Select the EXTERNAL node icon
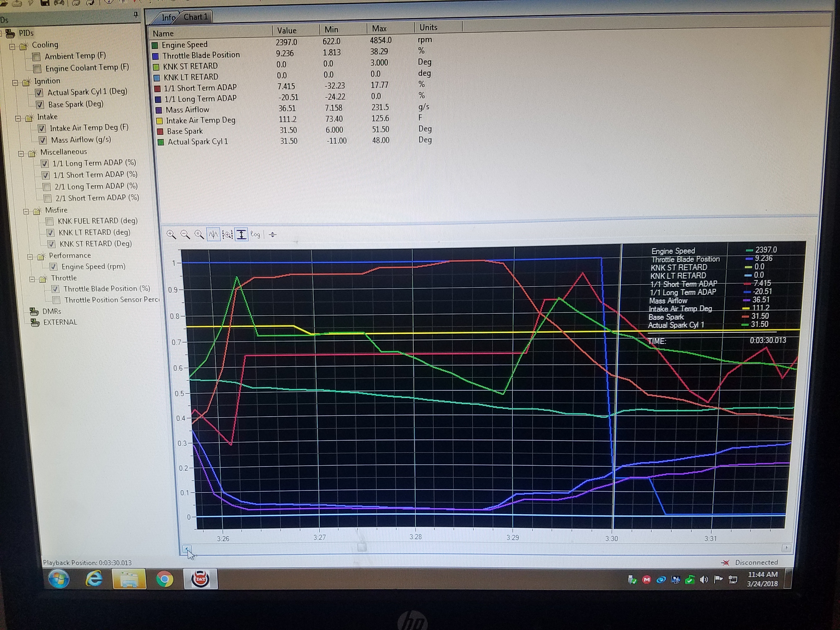The height and width of the screenshot is (630, 840). [x=35, y=323]
